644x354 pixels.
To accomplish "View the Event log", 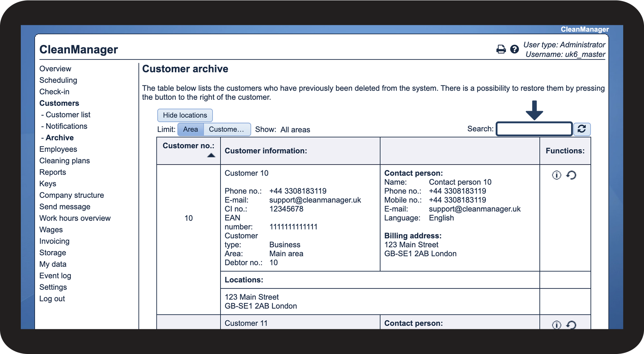I will 55,276.
